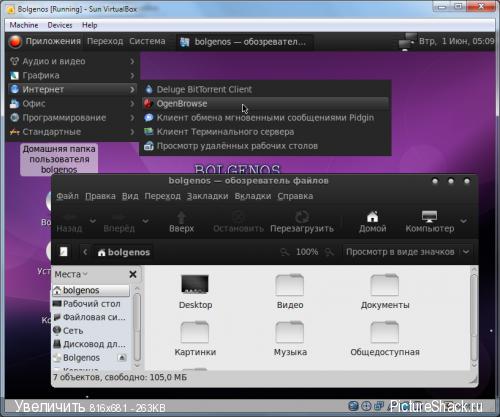Close the Места side pane

[133, 274]
